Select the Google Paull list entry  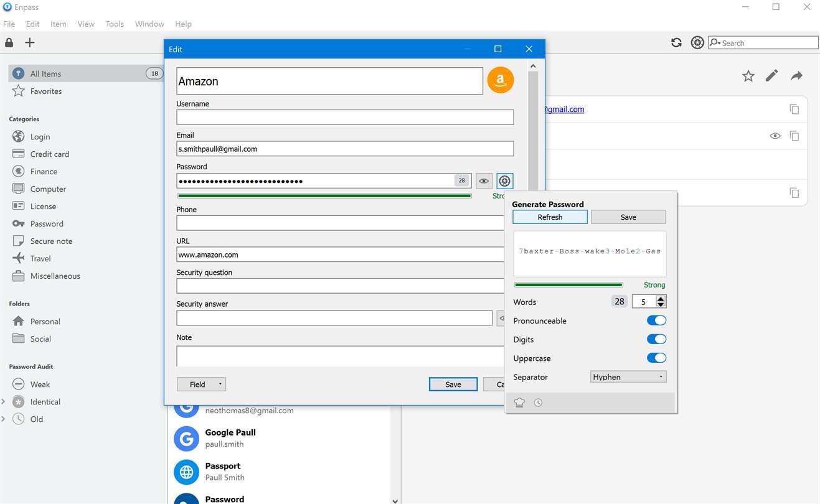(x=279, y=438)
